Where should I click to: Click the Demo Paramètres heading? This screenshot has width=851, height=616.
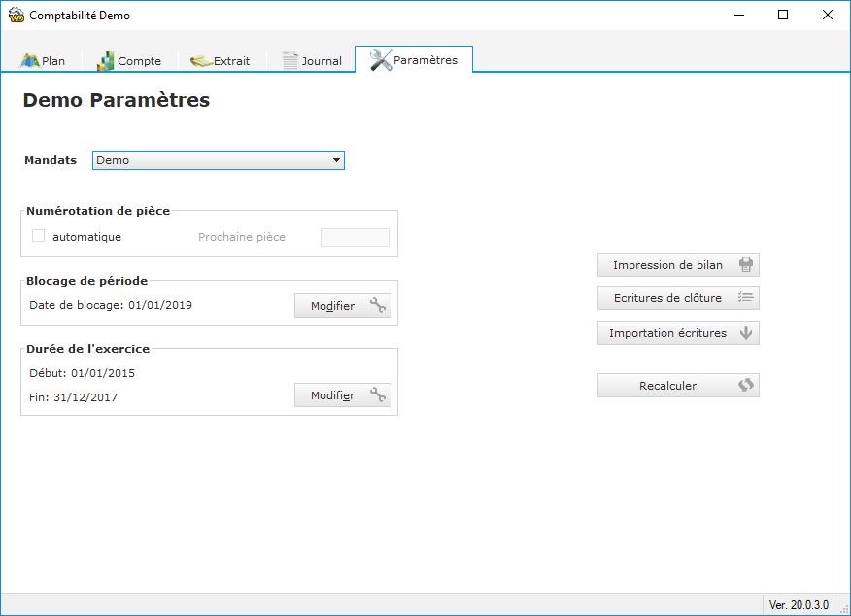click(117, 100)
